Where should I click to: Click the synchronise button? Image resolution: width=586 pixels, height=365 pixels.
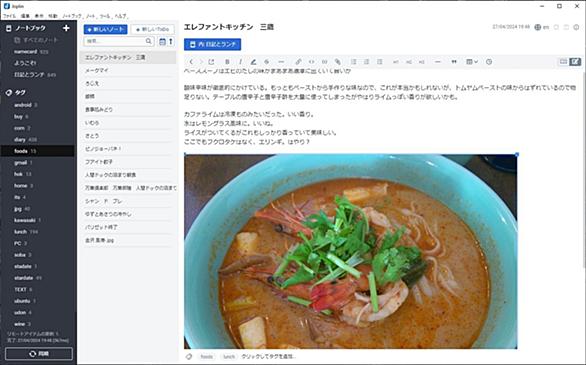point(39,353)
